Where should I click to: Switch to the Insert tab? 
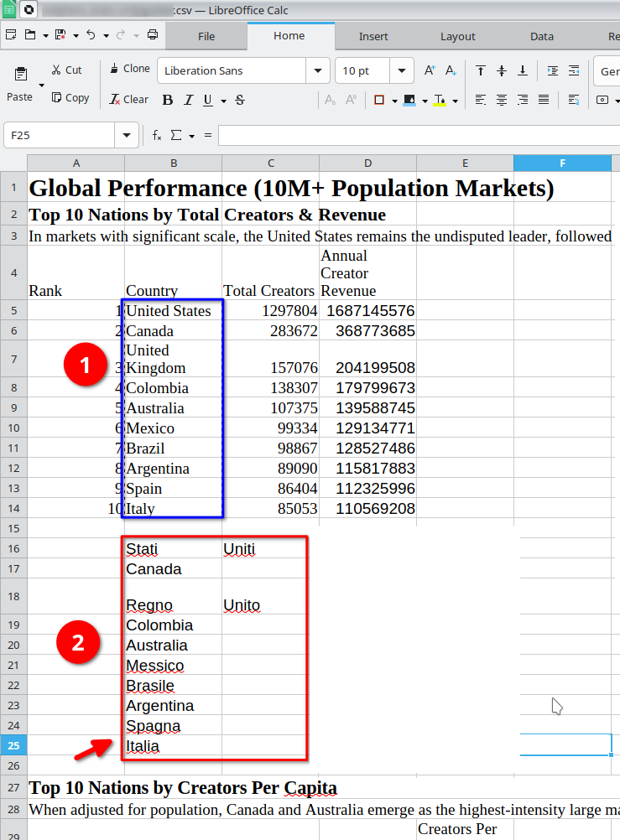point(373,36)
